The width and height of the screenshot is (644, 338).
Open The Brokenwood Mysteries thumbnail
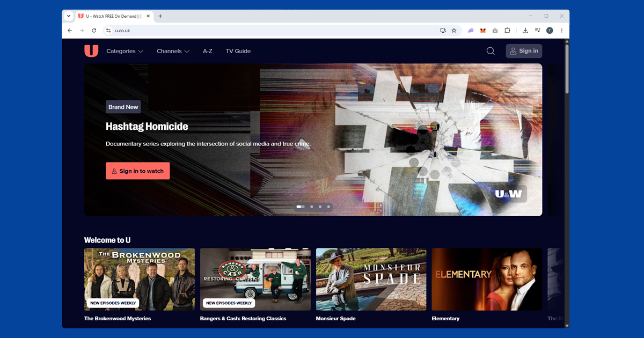pyautogui.click(x=140, y=279)
